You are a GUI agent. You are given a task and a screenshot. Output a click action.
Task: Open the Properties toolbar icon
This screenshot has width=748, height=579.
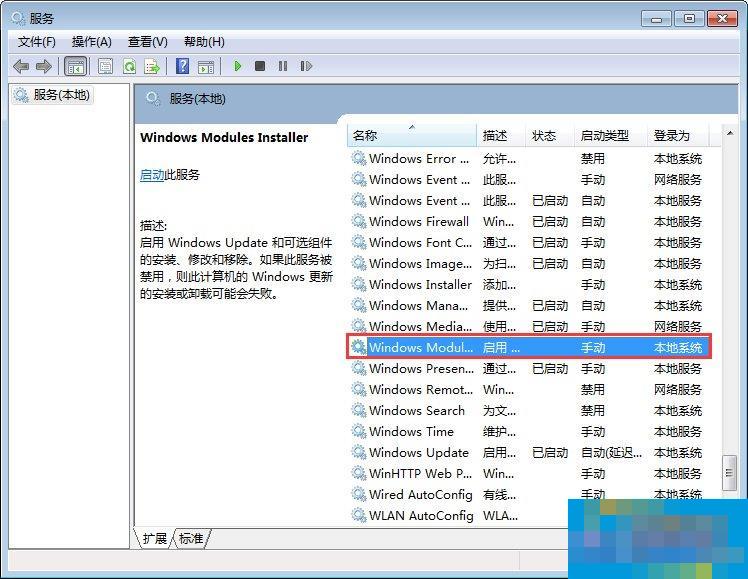[x=105, y=66]
